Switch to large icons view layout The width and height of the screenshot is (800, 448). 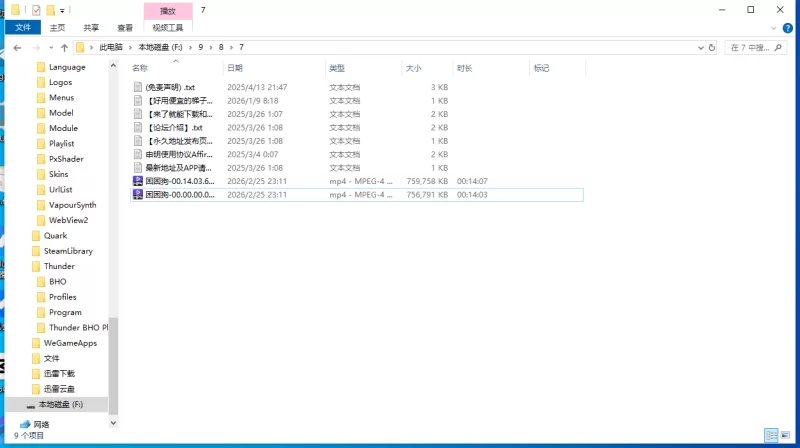[x=785, y=435]
